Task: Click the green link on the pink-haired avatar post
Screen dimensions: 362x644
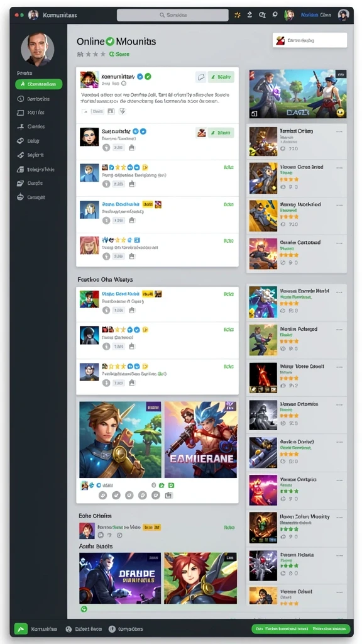Action: point(229,241)
